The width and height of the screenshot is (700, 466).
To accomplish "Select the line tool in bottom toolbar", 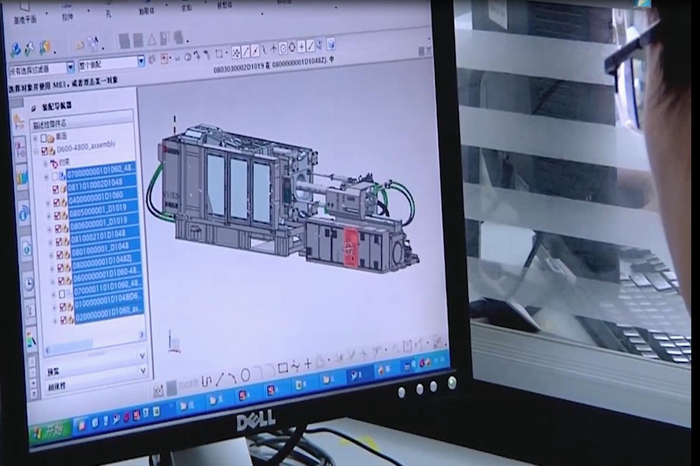I will pyautogui.click(x=219, y=378).
